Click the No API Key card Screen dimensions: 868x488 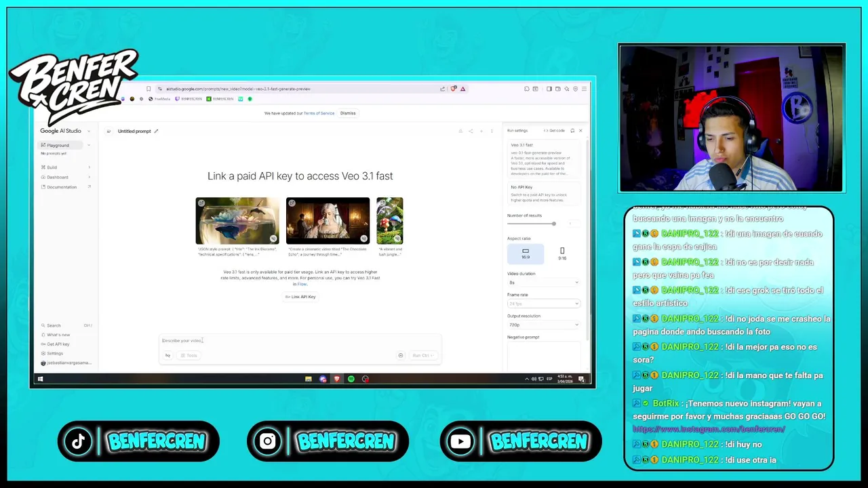click(543, 193)
